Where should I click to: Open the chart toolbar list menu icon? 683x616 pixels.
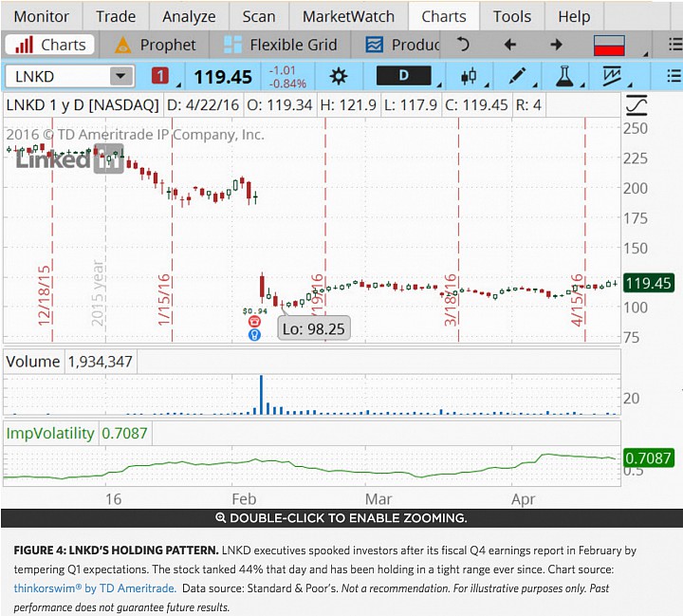tap(674, 76)
